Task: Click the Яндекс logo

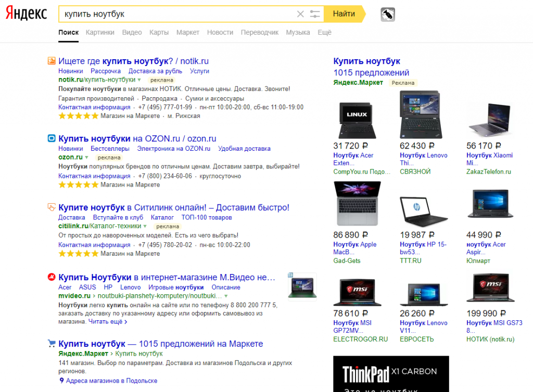Action: click(x=26, y=13)
